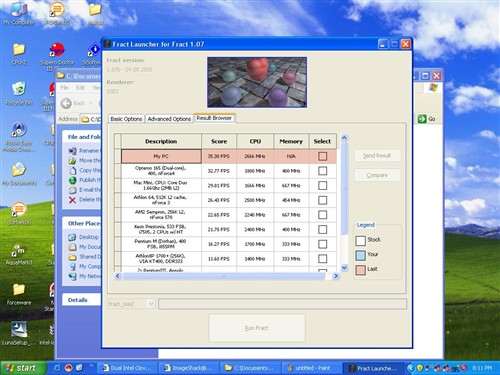Open File menu in the Explorer window

coord(64,87)
